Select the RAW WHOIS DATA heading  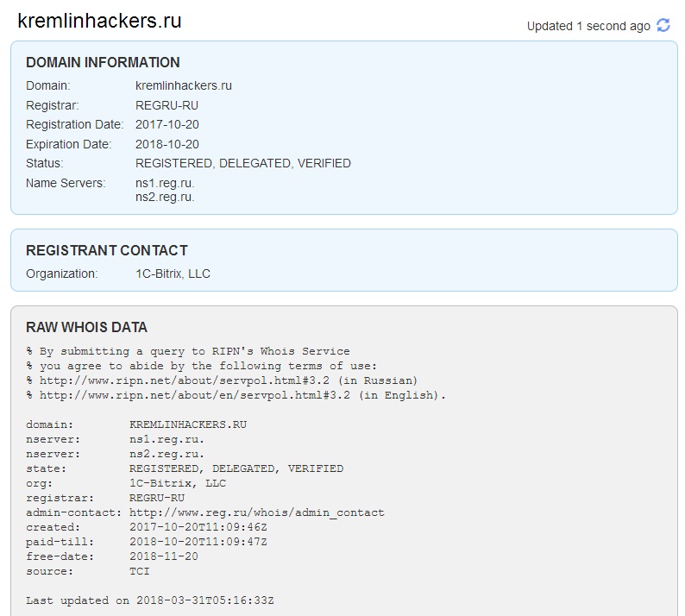click(x=86, y=327)
